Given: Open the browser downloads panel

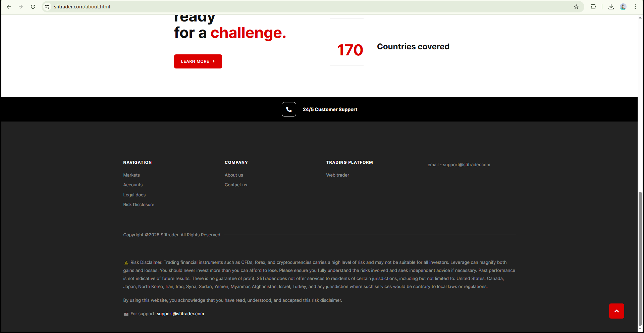Looking at the screenshot, I should [611, 7].
